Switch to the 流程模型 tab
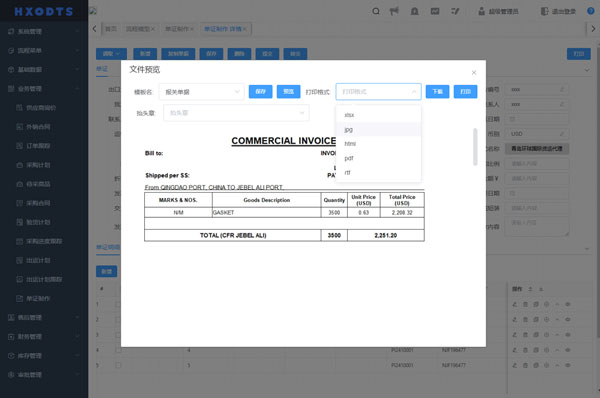Image resolution: width=600 pixels, height=398 pixels. [x=140, y=29]
